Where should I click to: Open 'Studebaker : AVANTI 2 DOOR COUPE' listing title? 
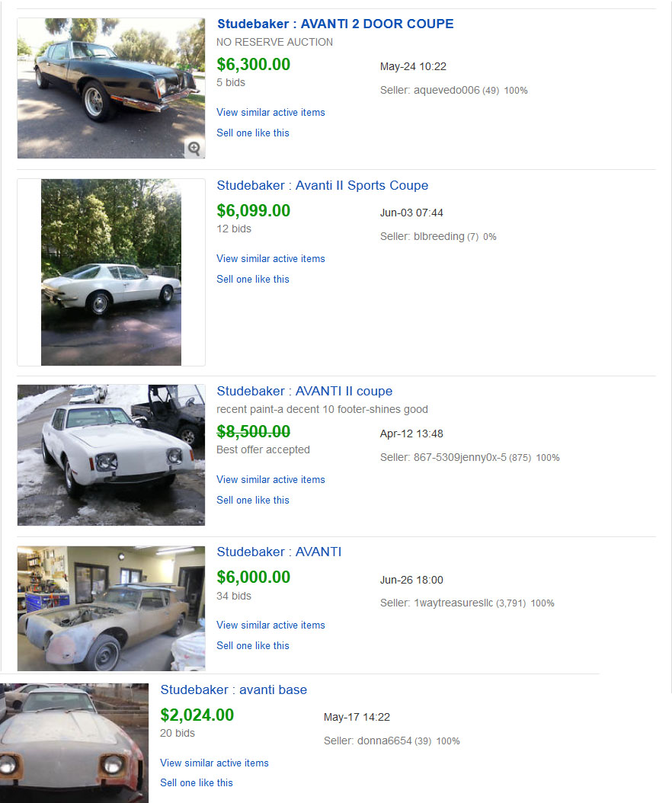(334, 24)
